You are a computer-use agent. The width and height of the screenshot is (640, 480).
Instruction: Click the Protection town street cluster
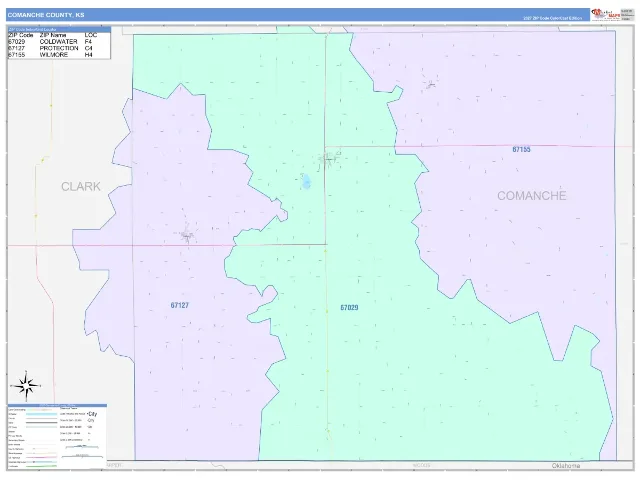pos(187,234)
